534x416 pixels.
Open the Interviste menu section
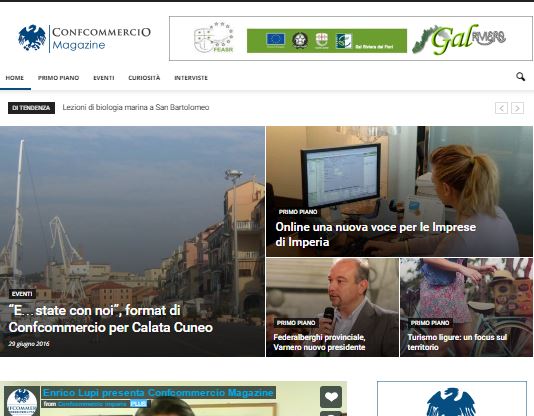pyautogui.click(x=191, y=78)
